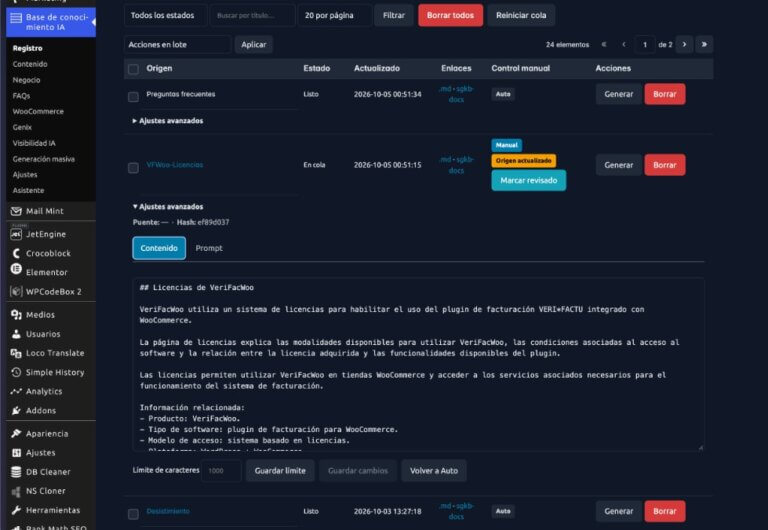Open the sgkb-docs link in Preguntas frecuentes row
Viewport: 768px width, 530px height.
coord(456,94)
